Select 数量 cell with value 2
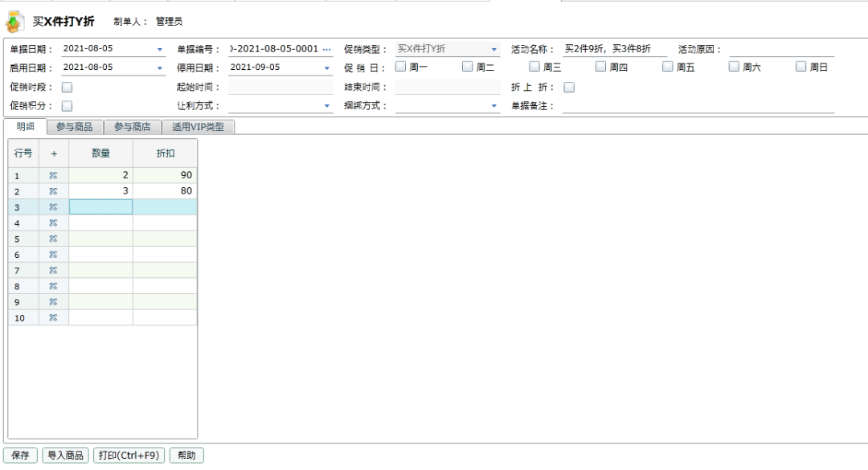868x470 pixels. pyautogui.click(x=100, y=175)
